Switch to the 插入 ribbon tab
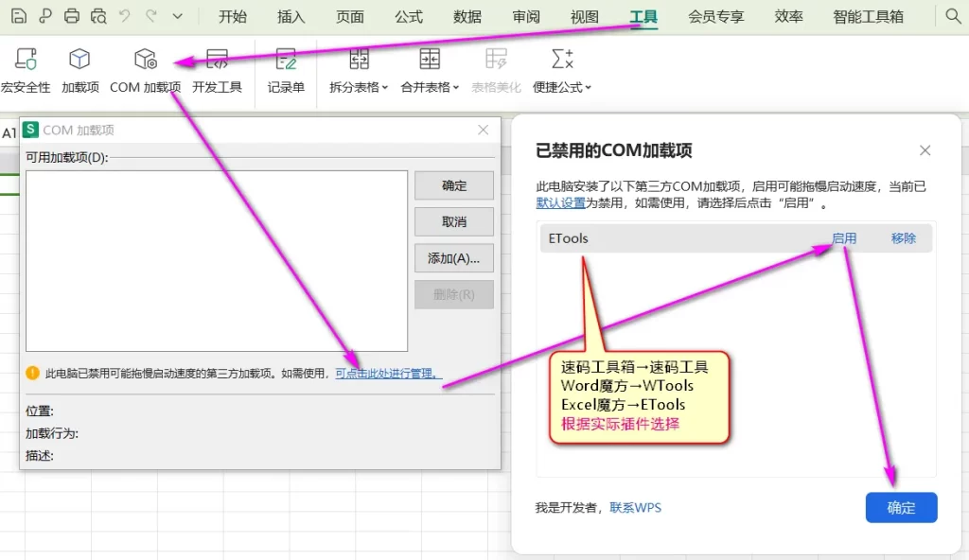 tap(291, 17)
